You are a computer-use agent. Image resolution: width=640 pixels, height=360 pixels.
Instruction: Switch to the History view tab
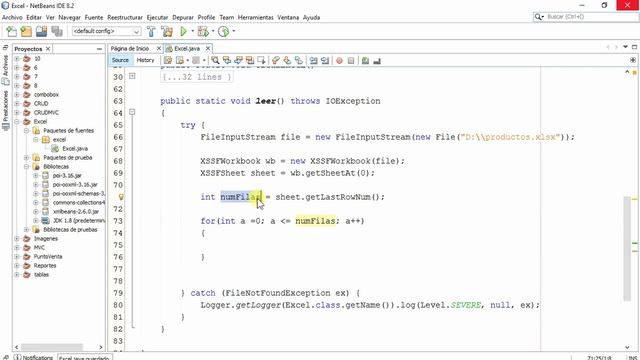coord(145,60)
